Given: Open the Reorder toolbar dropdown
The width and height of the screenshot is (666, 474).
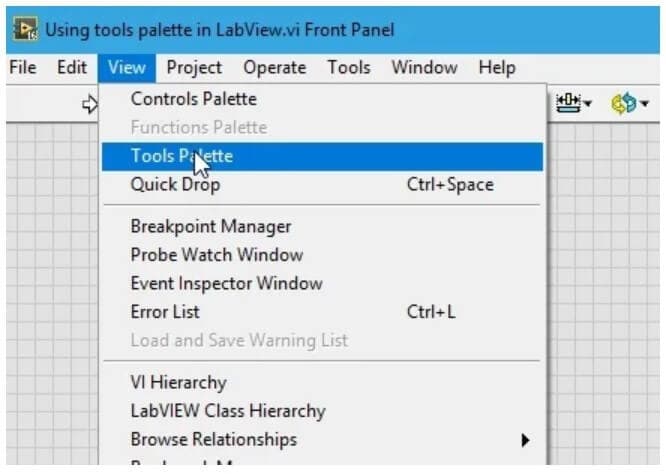Looking at the screenshot, I should pos(630,103).
